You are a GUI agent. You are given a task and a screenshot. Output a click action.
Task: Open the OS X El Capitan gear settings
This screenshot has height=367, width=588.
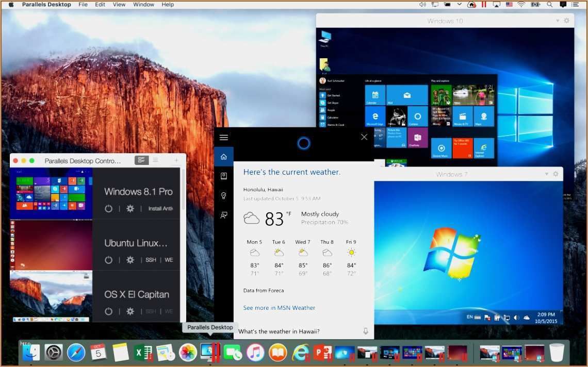(130, 311)
